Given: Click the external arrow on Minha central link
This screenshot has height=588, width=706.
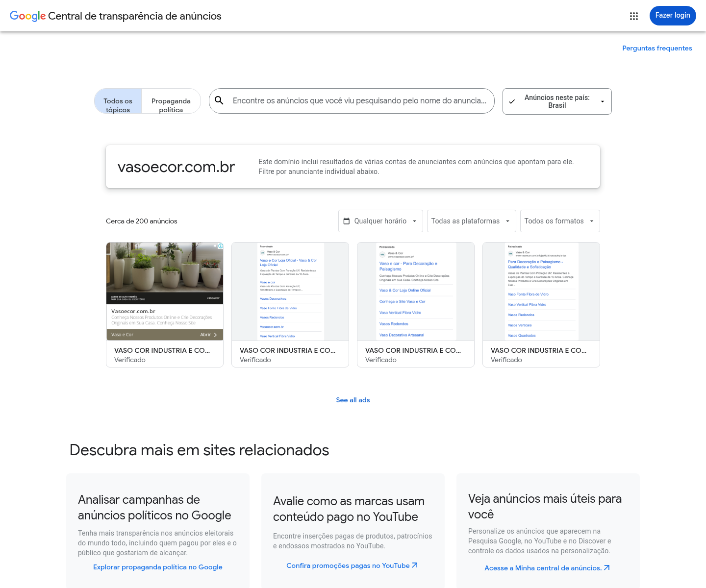Looking at the screenshot, I should point(607,568).
